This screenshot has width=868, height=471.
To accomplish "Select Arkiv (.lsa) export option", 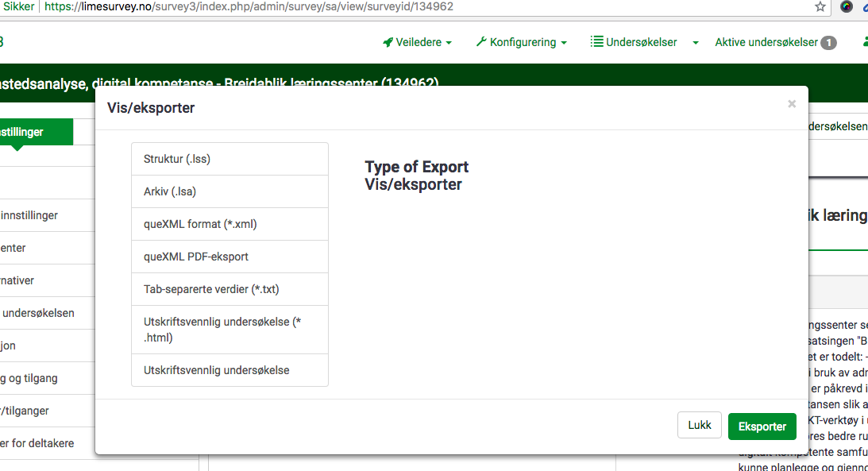I will click(230, 191).
